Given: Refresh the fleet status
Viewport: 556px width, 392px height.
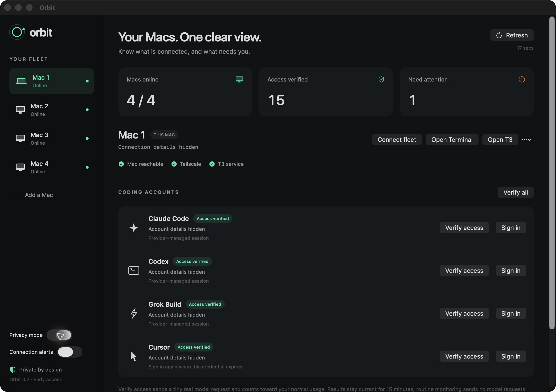Looking at the screenshot, I should pyautogui.click(x=512, y=35).
